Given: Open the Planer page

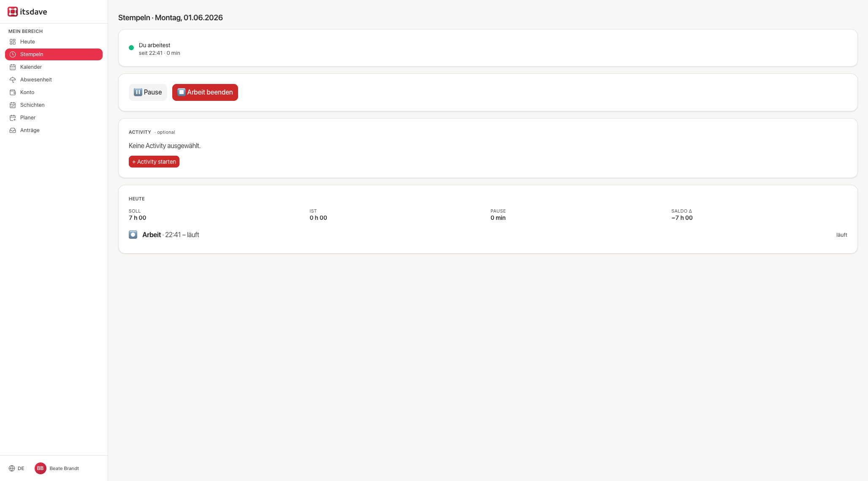Looking at the screenshot, I should pyautogui.click(x=54, y=118).
